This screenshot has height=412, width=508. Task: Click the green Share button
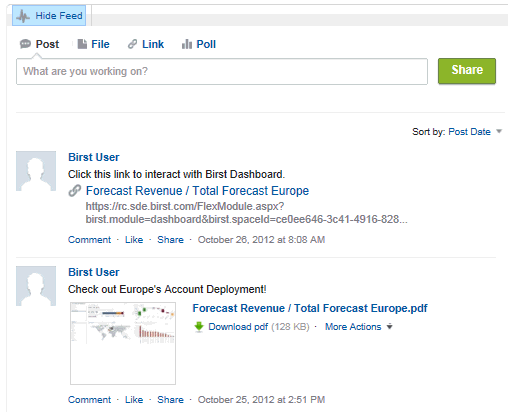click(467, 70)
